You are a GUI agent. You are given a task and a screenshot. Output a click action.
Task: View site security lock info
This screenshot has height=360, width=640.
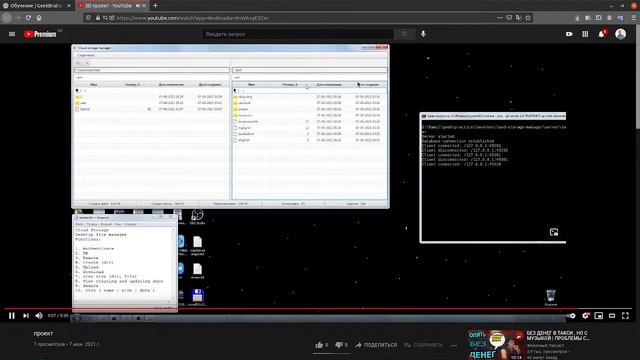[98, 18]
